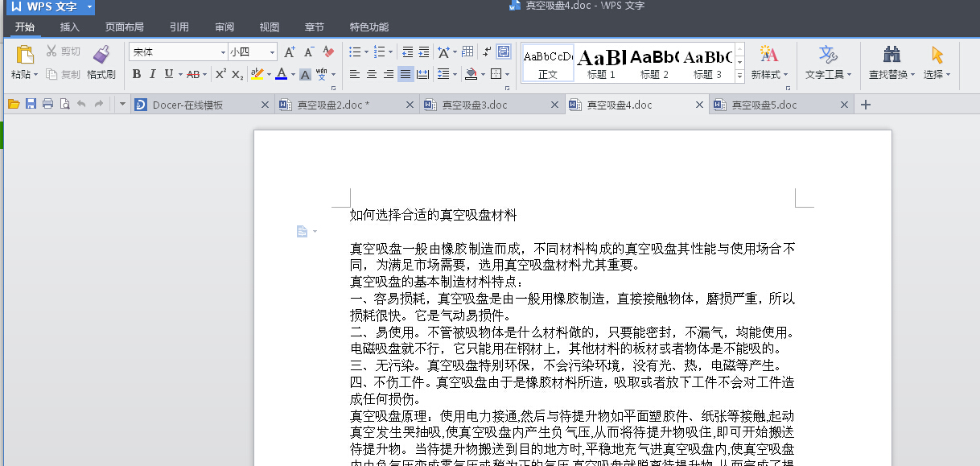Open the font name dropdown (宋体)
The image size is (980, 466).
point(224,52)
